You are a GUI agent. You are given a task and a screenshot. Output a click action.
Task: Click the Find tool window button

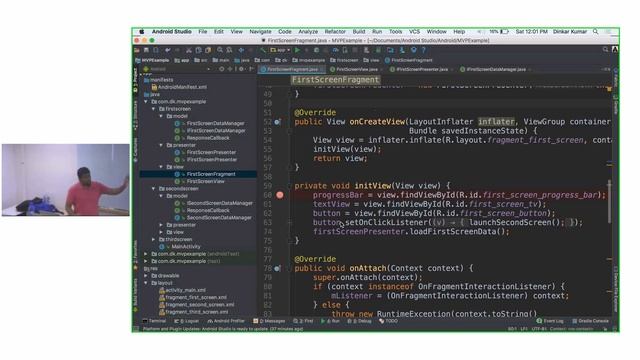(x=303, y=321)
